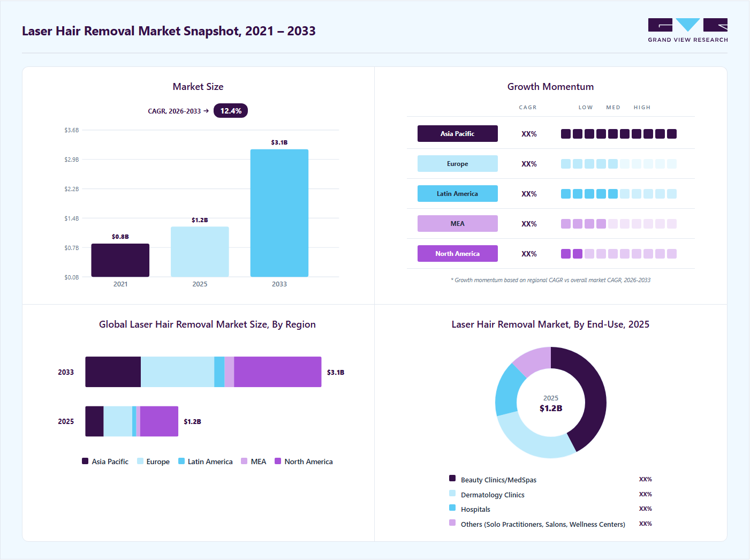The width and height of the screenshot is (750, 560).
Task: Click the 12.4% CAGR badge
Action: (231, 111)
